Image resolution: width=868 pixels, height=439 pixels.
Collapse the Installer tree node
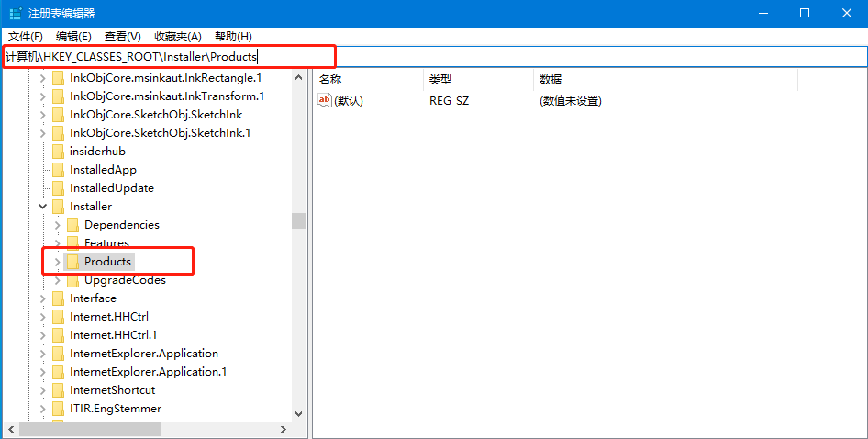(42, 207)
